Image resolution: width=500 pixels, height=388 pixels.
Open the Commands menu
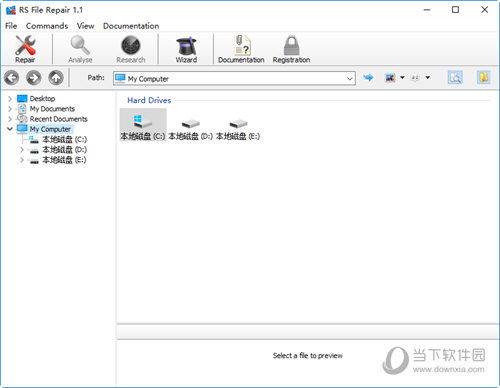pos(47,26)
